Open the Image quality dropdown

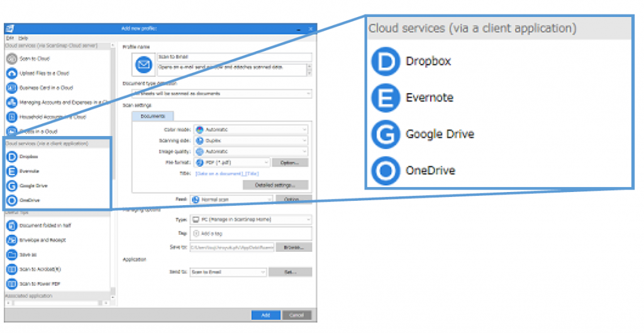coord(251,151)
